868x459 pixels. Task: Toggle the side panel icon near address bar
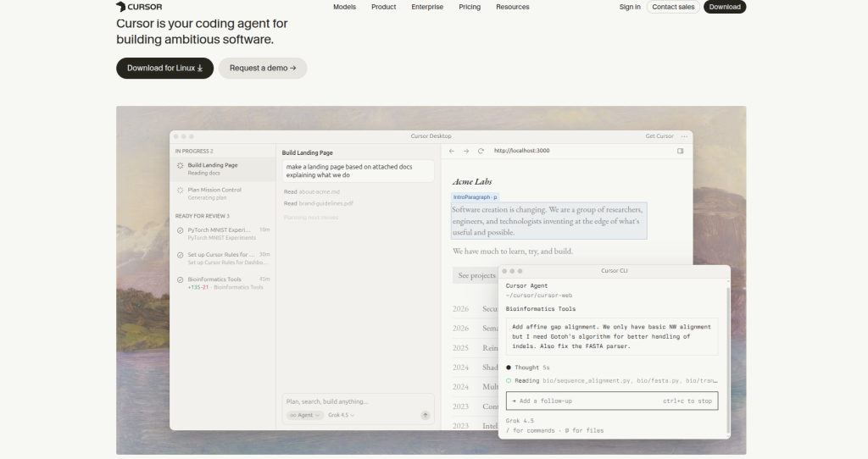681,151
